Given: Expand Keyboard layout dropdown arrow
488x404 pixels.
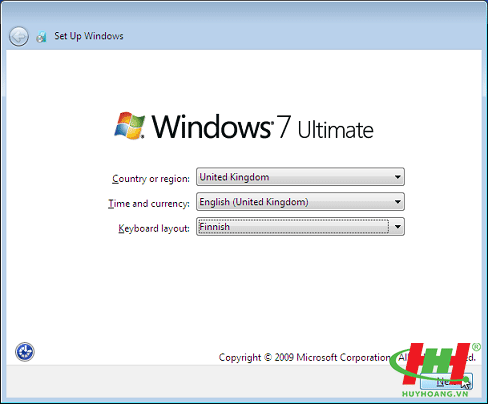Looking at the screenshot, I should point(397,227).
